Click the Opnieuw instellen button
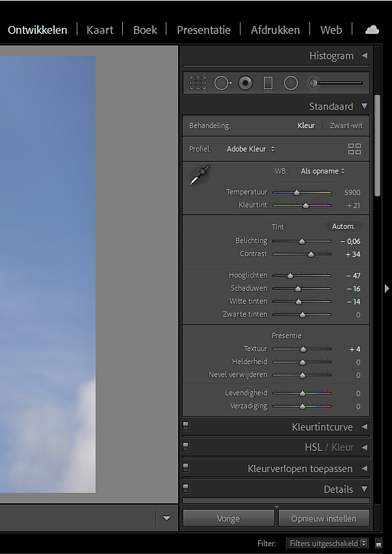This screenshot has width=392, height=554. [324, 518]
